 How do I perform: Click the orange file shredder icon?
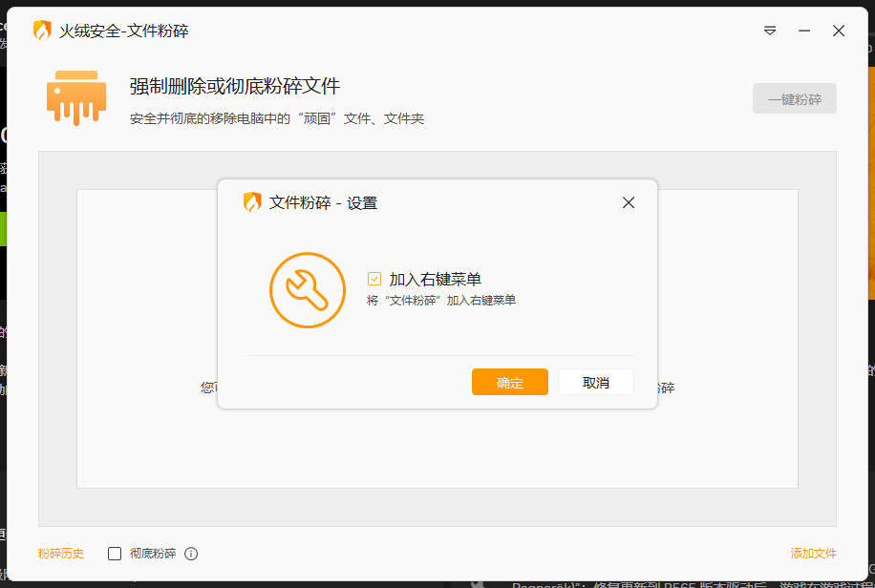coord(76,98)
